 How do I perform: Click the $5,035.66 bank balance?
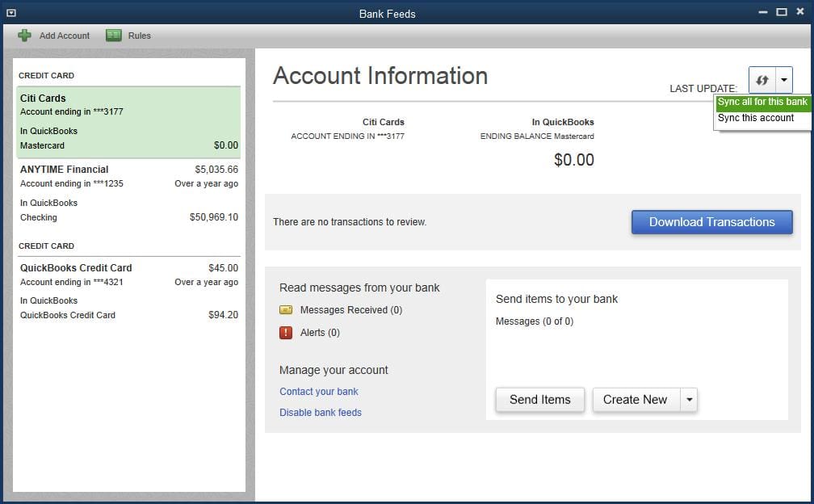216,169
